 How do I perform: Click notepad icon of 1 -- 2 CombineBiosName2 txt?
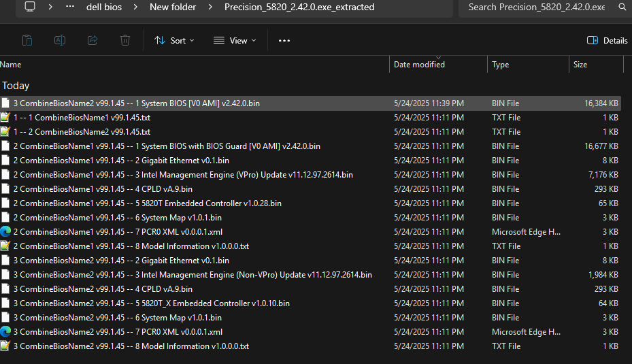[x=5, y=132]
